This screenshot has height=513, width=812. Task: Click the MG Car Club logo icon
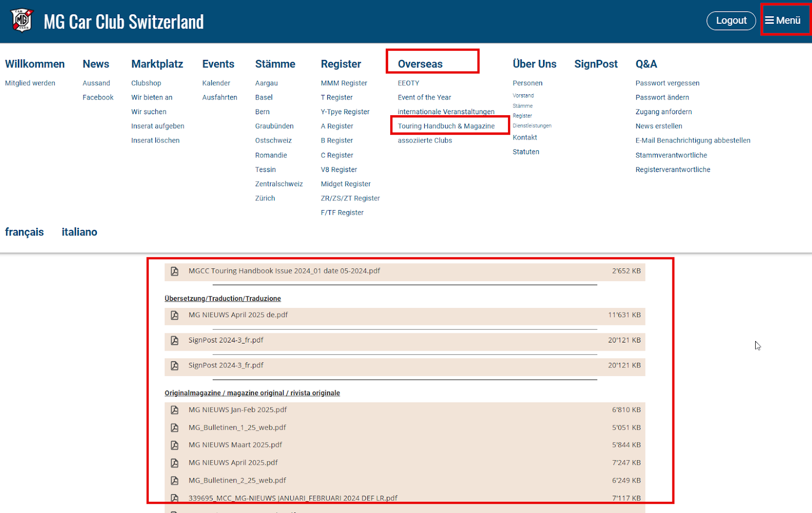pyautogui.click(x=22, y=21)
